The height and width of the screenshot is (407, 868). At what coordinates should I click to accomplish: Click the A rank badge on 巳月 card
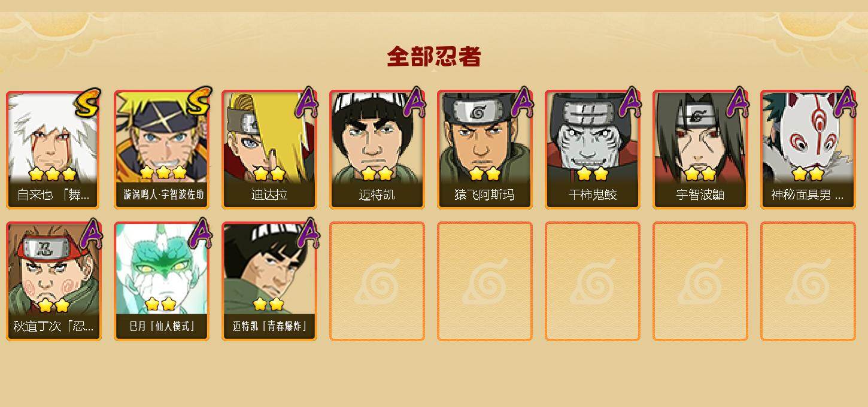[x=201, y=233]
